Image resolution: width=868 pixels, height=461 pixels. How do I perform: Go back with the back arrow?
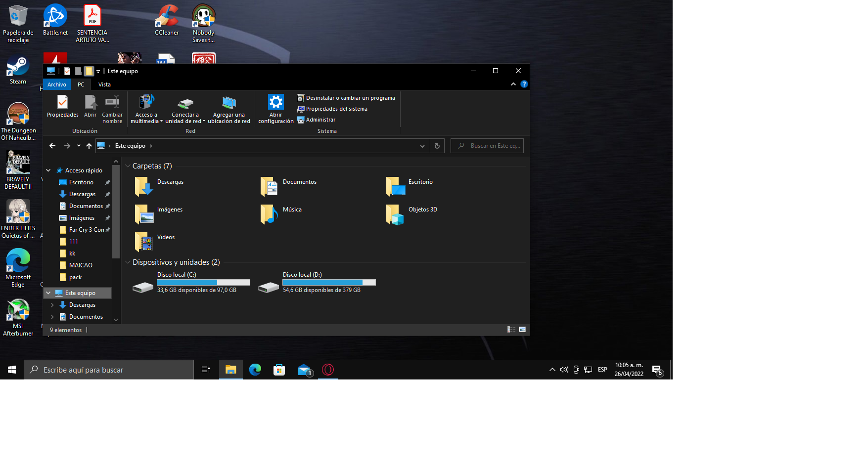tap(52, 146)
